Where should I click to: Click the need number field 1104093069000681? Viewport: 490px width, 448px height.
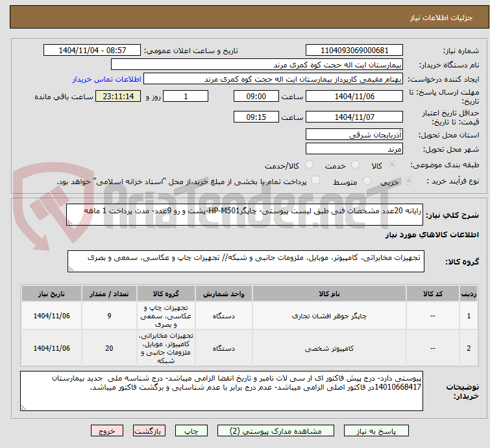pyautogui.click(x=354, y=51)
